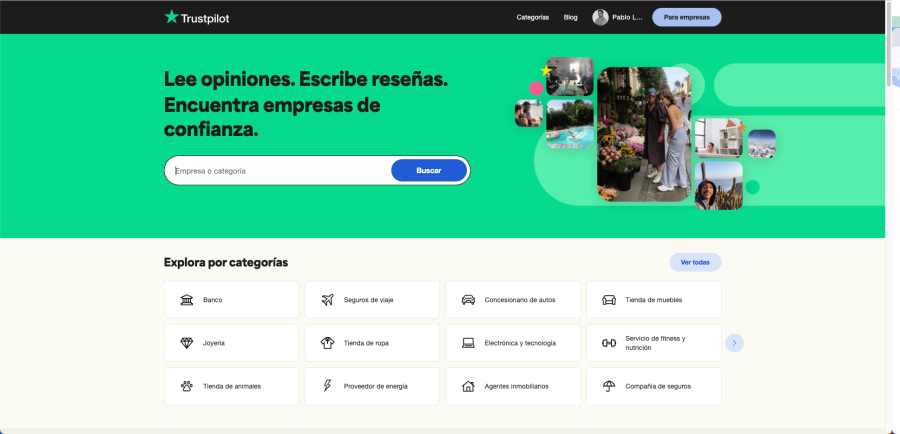Click the car dealership icon
Image resolution: width=900 pixels, height=434 pixels.
pyautogui.click(x=468, y=300)
